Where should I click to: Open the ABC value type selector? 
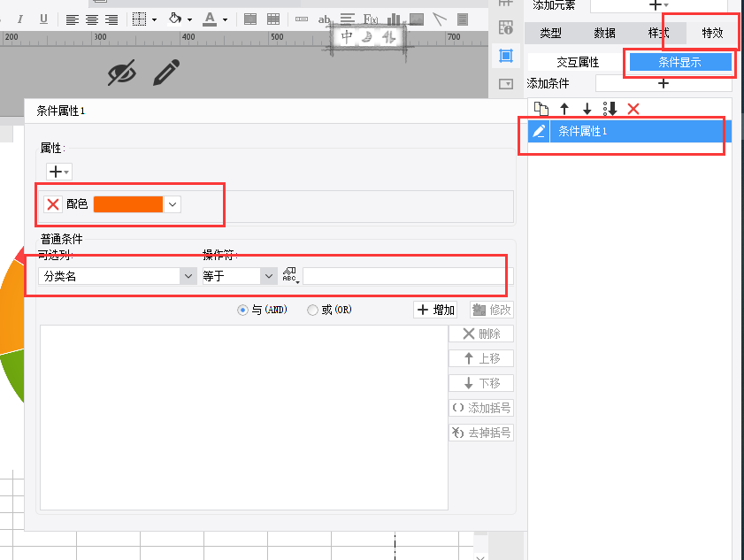[x=290, y=275]
